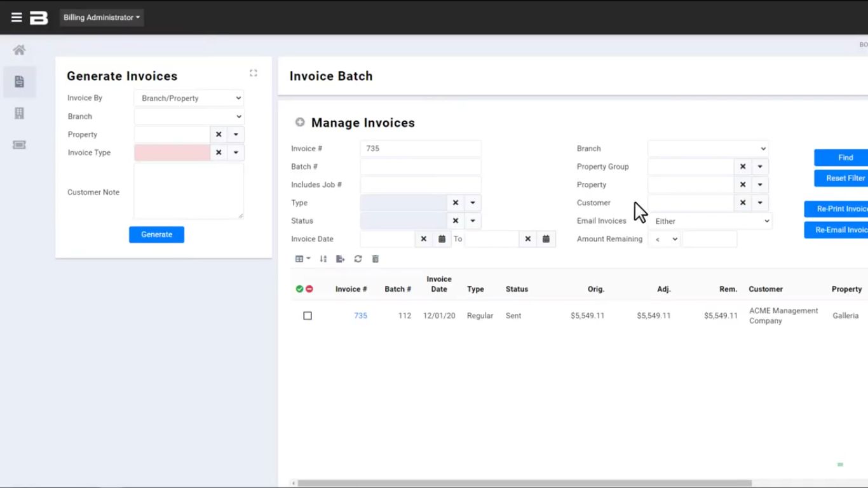
Task: Sort by Invoice Date column header
Action: pos(438,284)
